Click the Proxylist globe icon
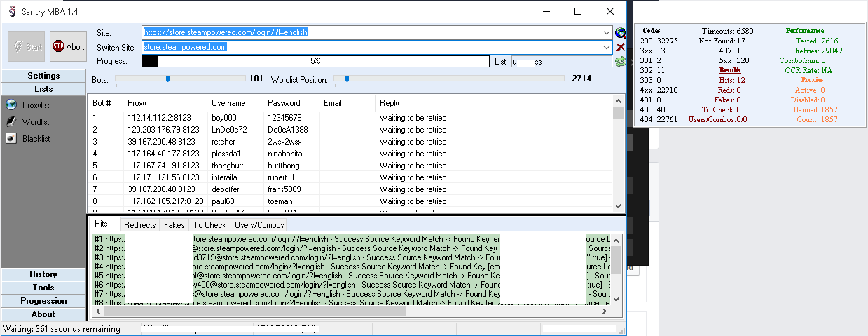 click(11, 105)
